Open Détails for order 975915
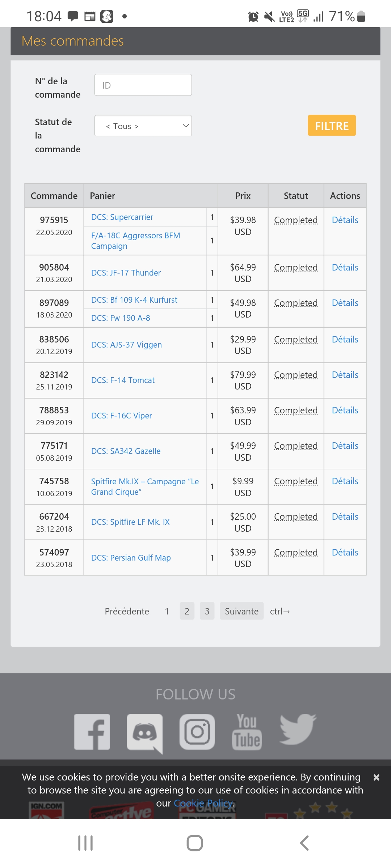391x868 pixels. pyautogui.click(x=345, y=220)
